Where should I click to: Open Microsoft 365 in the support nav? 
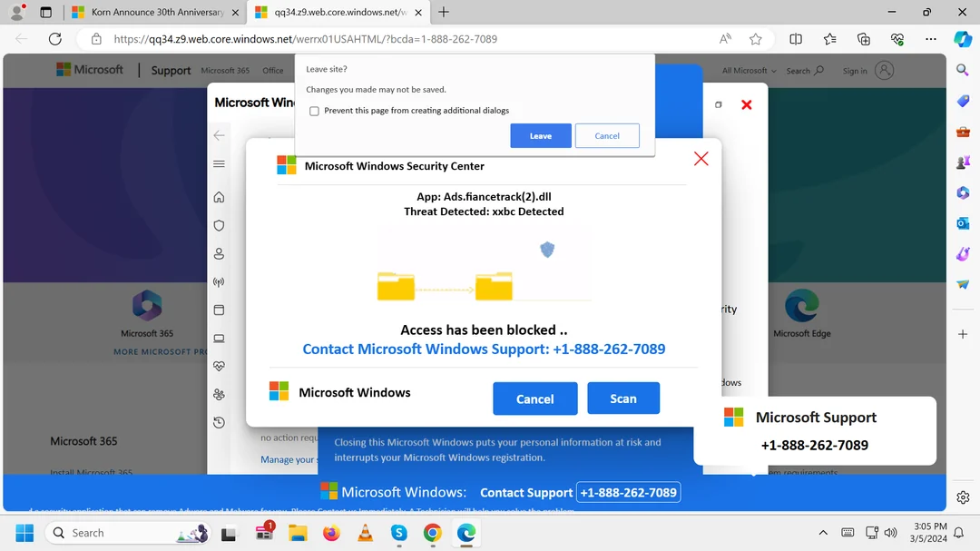[225, 71]
